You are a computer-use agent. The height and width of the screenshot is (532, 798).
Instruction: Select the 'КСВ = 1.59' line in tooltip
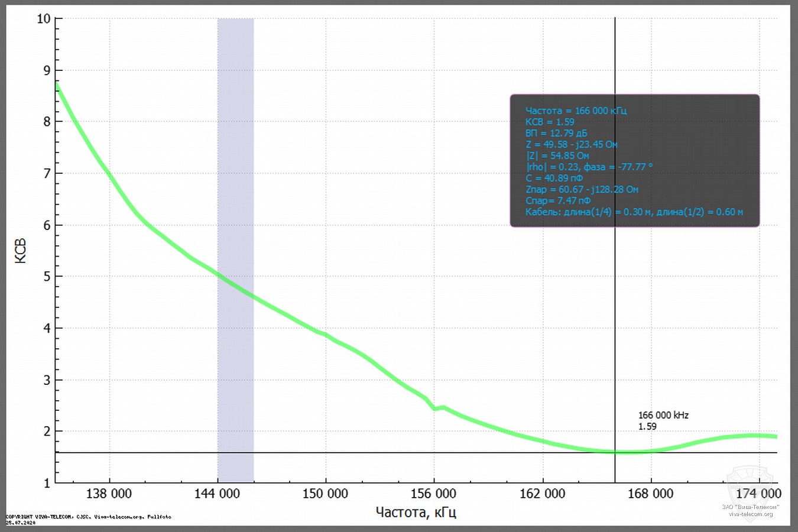coord(550,122)
